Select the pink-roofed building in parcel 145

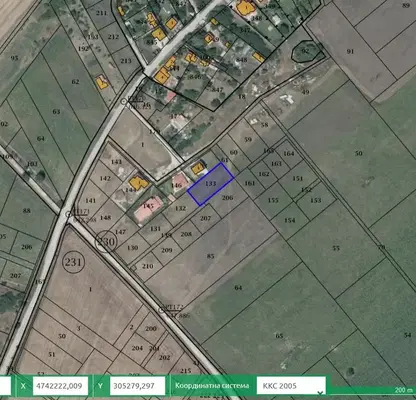pyautogui.click(x=149, y=209)
